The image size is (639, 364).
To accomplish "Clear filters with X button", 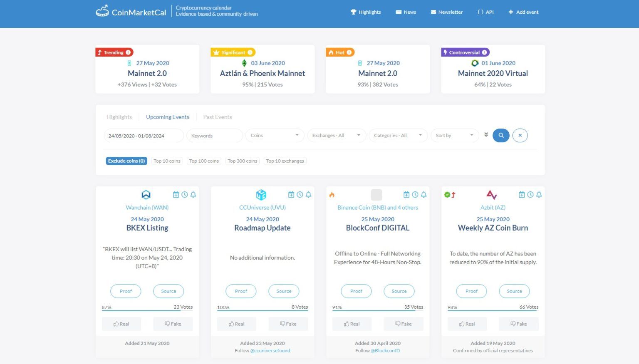I will 520,135.
